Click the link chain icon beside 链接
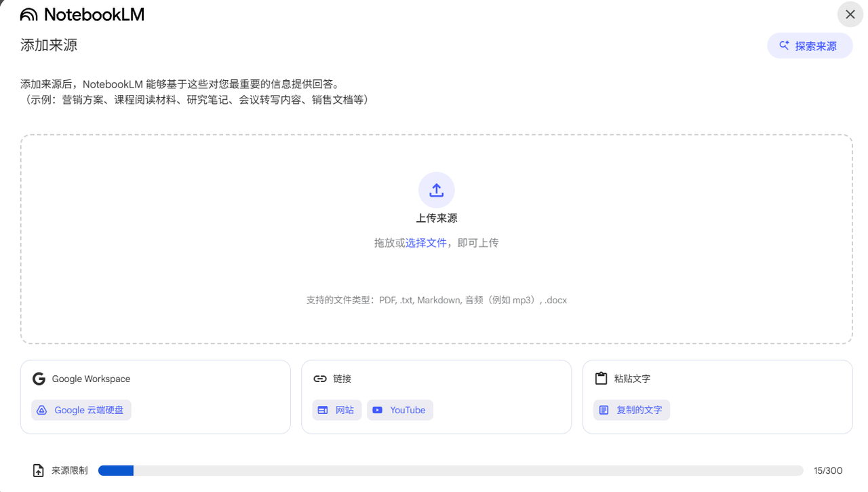 [320, 379]
